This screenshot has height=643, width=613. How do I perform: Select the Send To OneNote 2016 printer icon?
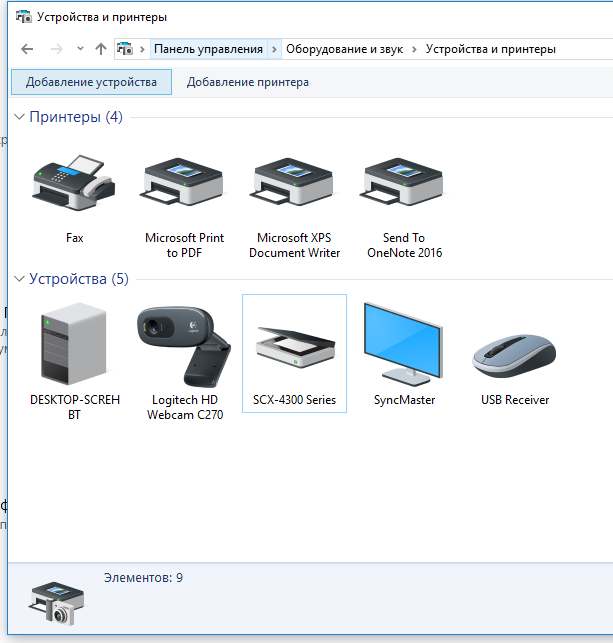tap(403, 182)
